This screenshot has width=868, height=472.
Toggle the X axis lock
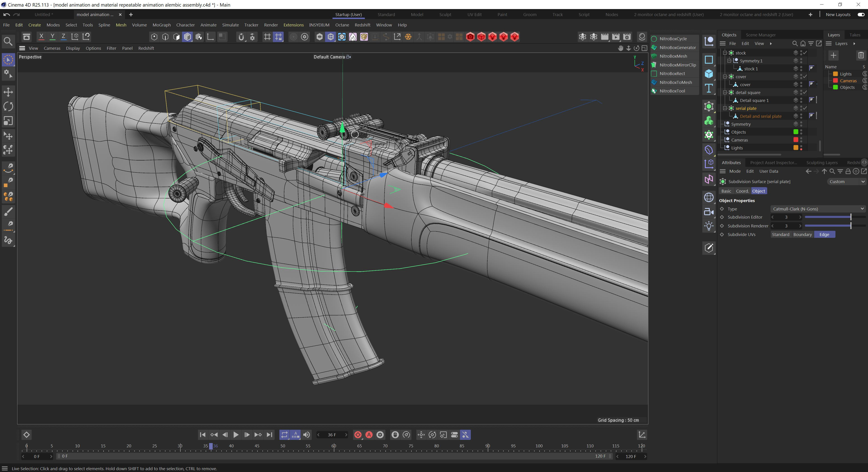pos(41,36)
